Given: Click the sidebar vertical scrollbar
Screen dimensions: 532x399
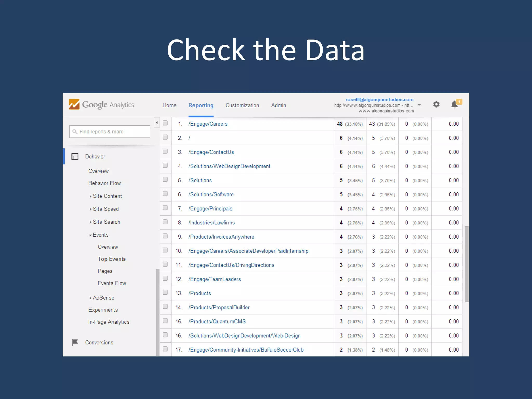Looking at the screenshot, I should [x=157, y=312].
